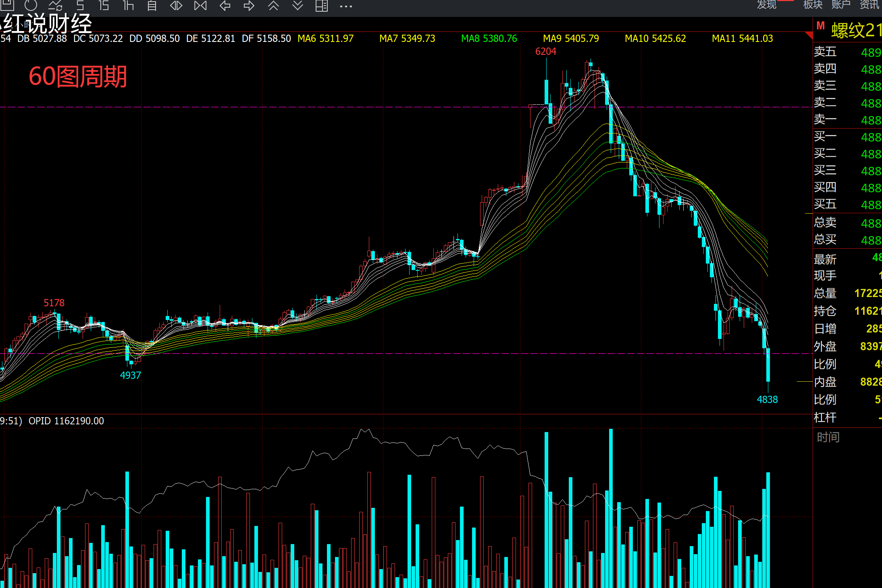Image resolution: width=882 pixels, height=588 pixels.
Task: Toggle the panel layout grid icon
Action: pos(322,5)
